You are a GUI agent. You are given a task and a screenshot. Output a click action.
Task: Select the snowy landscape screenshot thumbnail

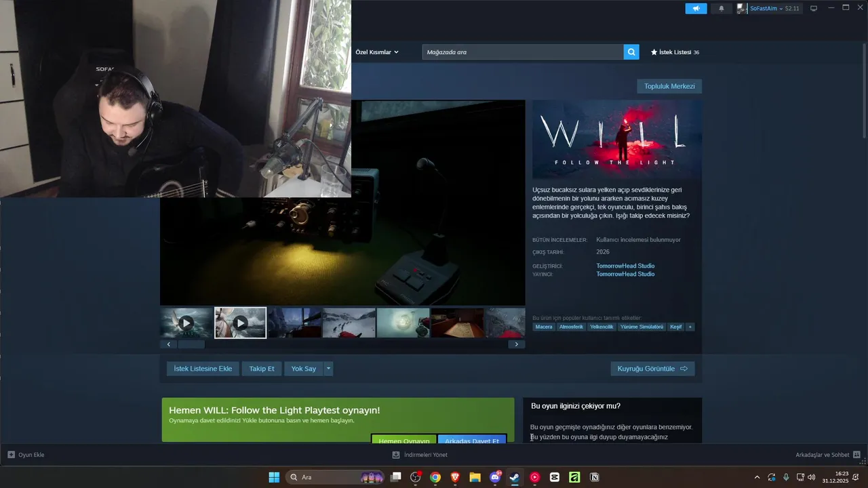coord(349,323)
